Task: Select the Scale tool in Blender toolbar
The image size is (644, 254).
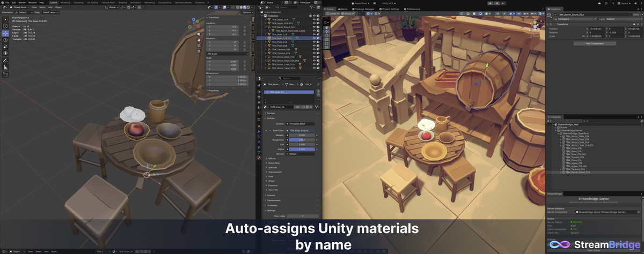Action: click(5, 46)
